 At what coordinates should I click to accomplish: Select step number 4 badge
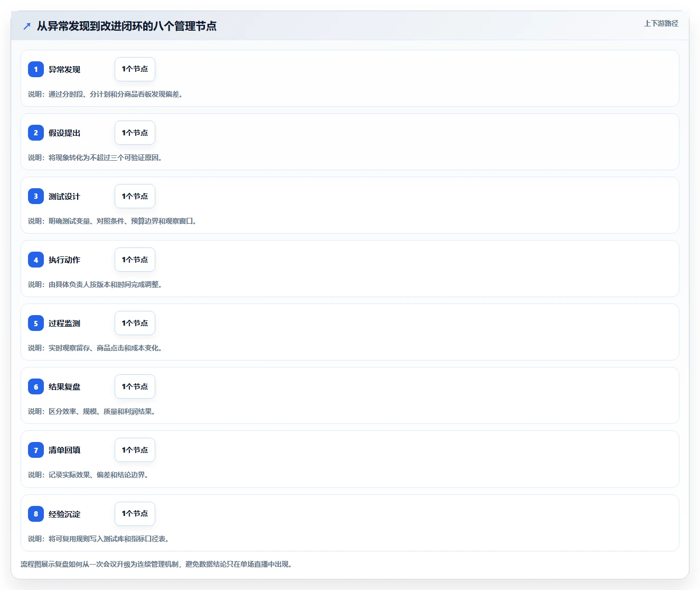36,260
